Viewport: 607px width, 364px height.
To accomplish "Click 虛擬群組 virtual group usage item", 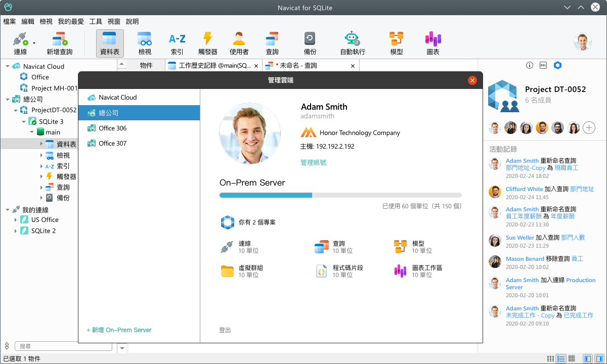I will click(x=241, y=271).
